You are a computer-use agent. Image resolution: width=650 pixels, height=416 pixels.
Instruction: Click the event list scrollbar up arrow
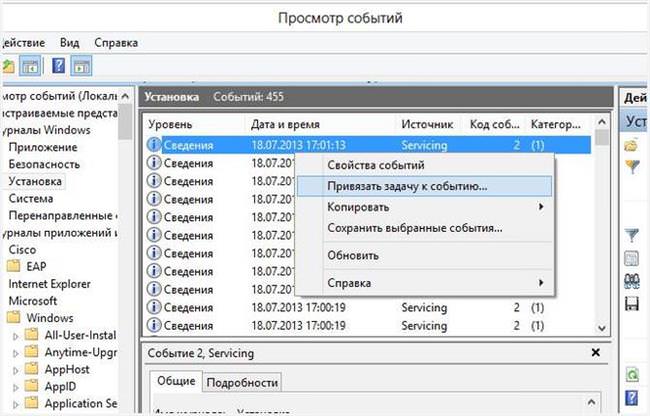pos(602,122)
